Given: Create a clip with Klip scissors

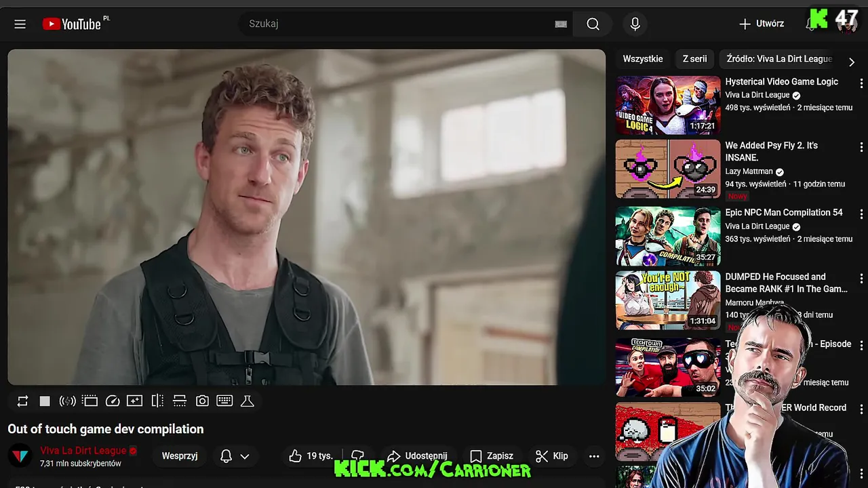Looking at the screenshot, I should (x=551, y=456).
